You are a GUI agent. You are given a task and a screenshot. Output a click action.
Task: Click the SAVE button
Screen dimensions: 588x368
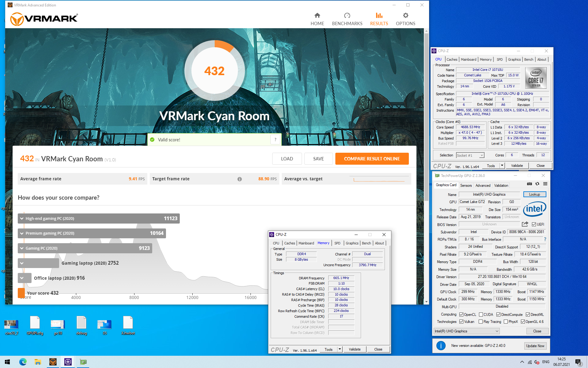pos(318,159)
